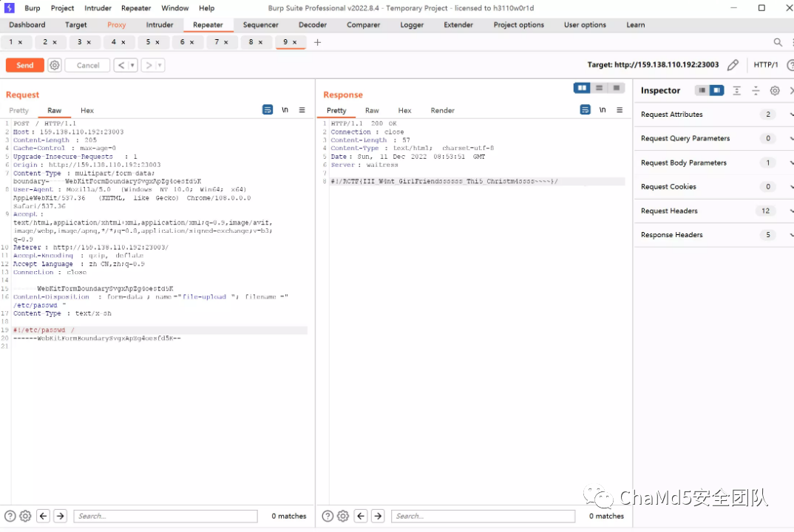
Task: Open the HTTP/1 protocol selector
Action: pyautogui.click(x=766, y=65)
